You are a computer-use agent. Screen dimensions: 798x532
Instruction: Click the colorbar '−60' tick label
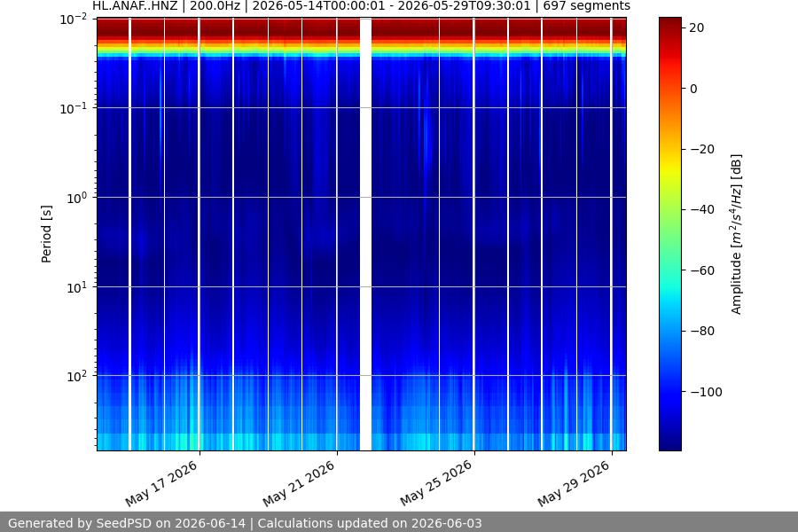pos(701,270)
